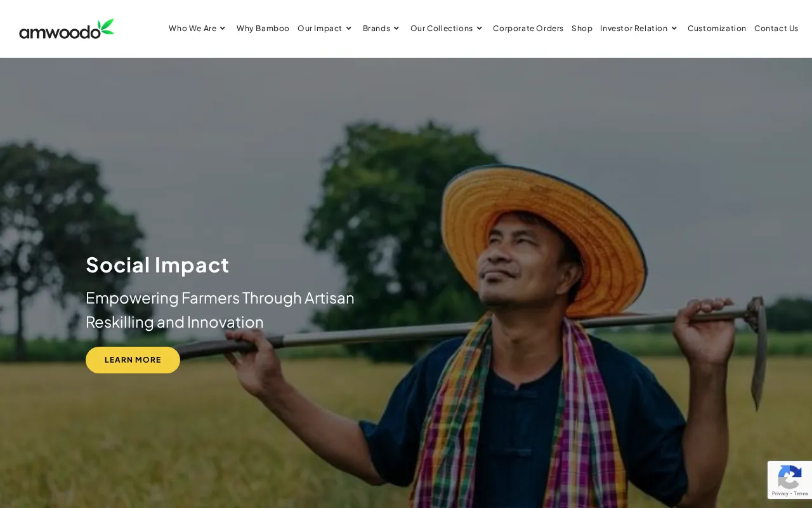
Task: Open the Why Bamboo page
Action: click(x=263, y=29)
